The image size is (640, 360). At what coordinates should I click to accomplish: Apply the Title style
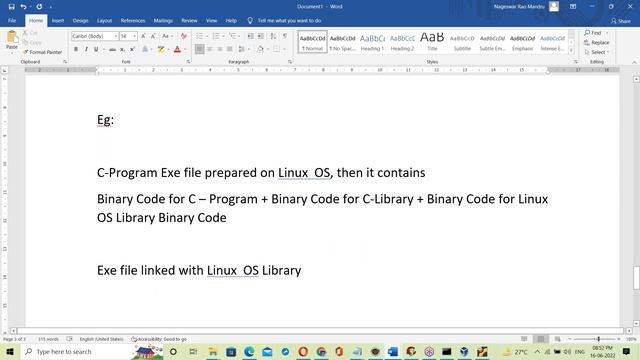[x=432, y=42]
